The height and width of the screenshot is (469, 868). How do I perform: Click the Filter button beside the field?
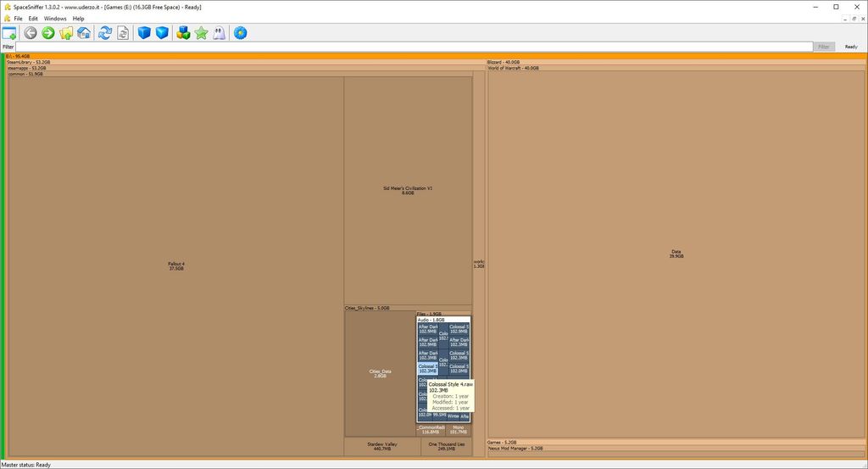[824, 47]
